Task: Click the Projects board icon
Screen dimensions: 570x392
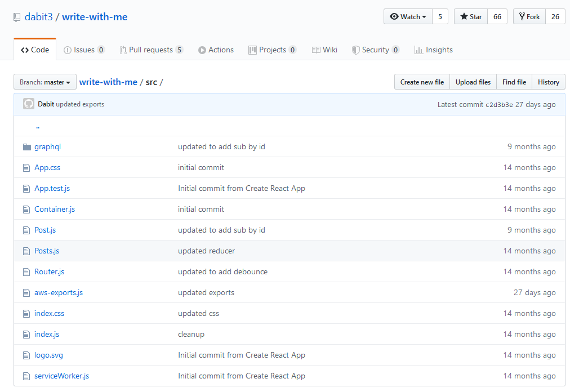Action: coord(252,50)
